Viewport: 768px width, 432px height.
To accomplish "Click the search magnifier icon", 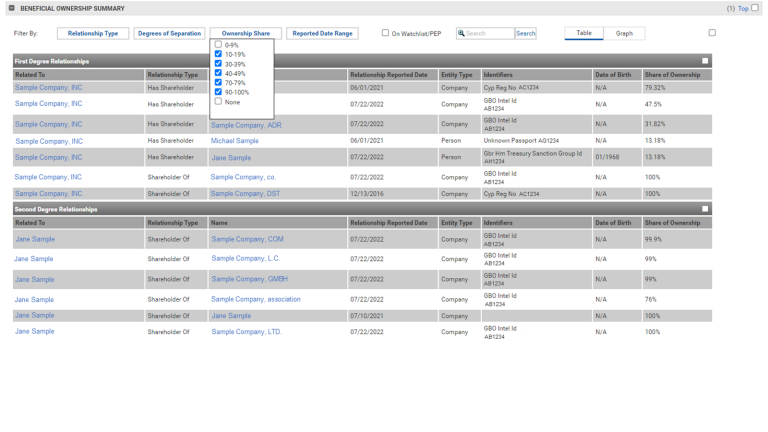I will [x=462, y=33].
